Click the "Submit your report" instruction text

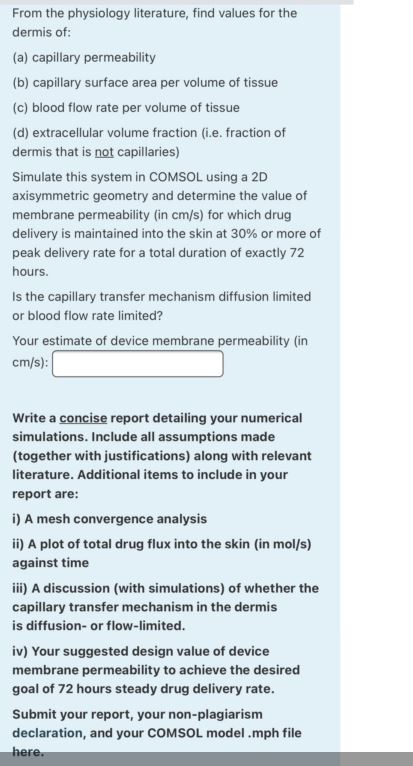[x=157, y=733]
